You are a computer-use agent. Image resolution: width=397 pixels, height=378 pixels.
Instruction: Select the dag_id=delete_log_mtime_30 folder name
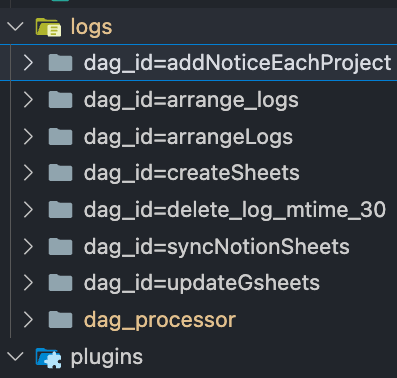[x=235, y=210]
